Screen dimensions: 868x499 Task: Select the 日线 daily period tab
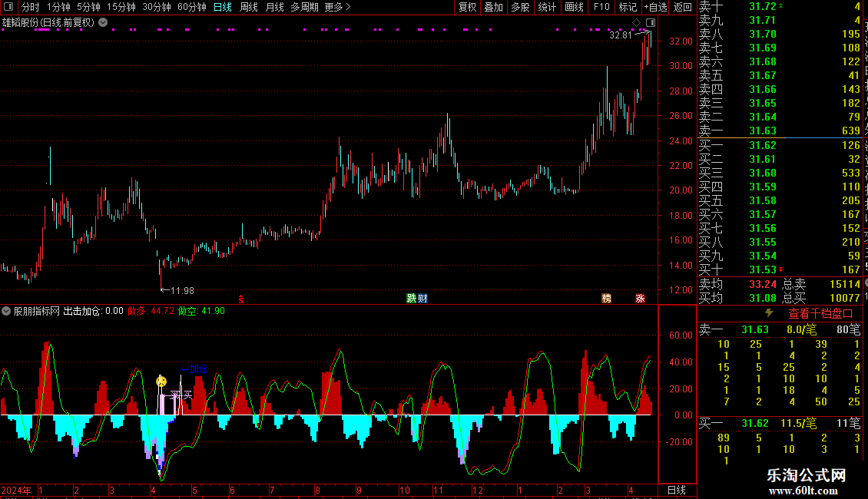point(223,7)
